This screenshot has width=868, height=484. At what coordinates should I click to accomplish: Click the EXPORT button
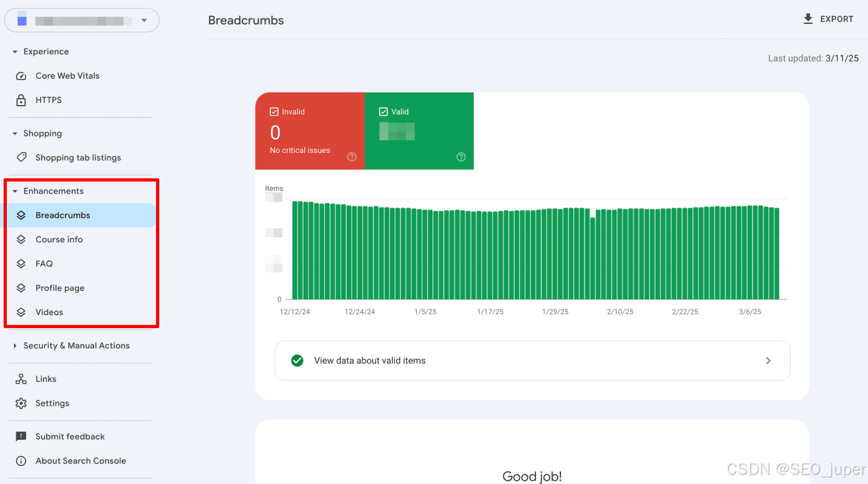pos(828,19)
